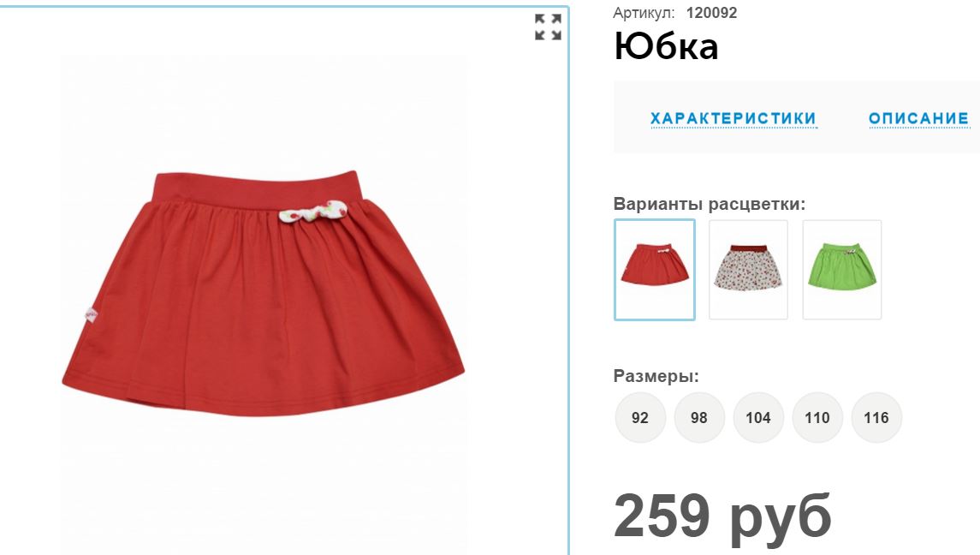980x555 pixels.
Task: Open the ХАРАКТЕРИСТИКИ tab
Action: tap(734, 118)
